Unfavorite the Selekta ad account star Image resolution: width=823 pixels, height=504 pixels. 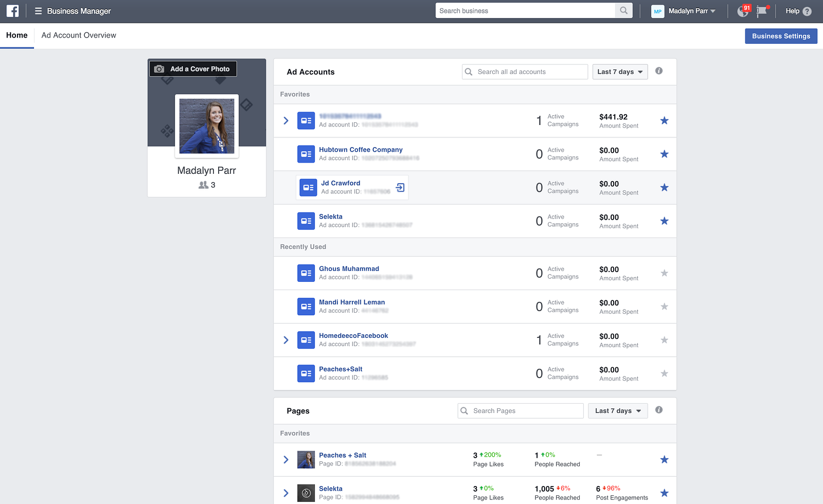[665, 221]
